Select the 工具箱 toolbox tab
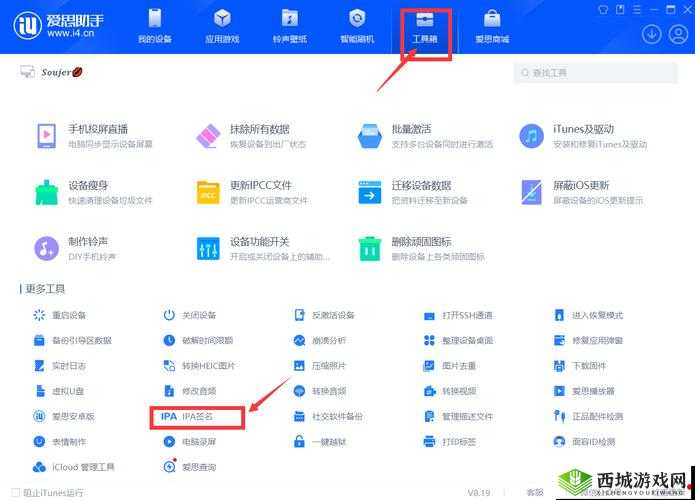Screen dimensions: 695x500 425,26
